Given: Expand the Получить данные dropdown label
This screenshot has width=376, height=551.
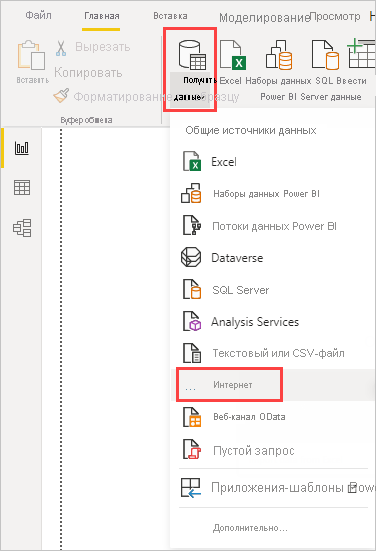Looking at the screenshot, I should coord(190,89).
